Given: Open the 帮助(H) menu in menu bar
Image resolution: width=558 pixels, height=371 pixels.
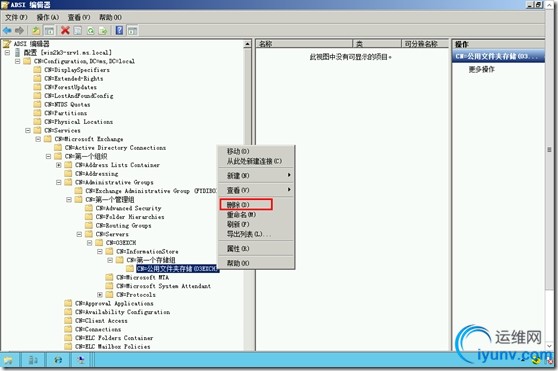Looking at the screenshot, I should [110, 17].
